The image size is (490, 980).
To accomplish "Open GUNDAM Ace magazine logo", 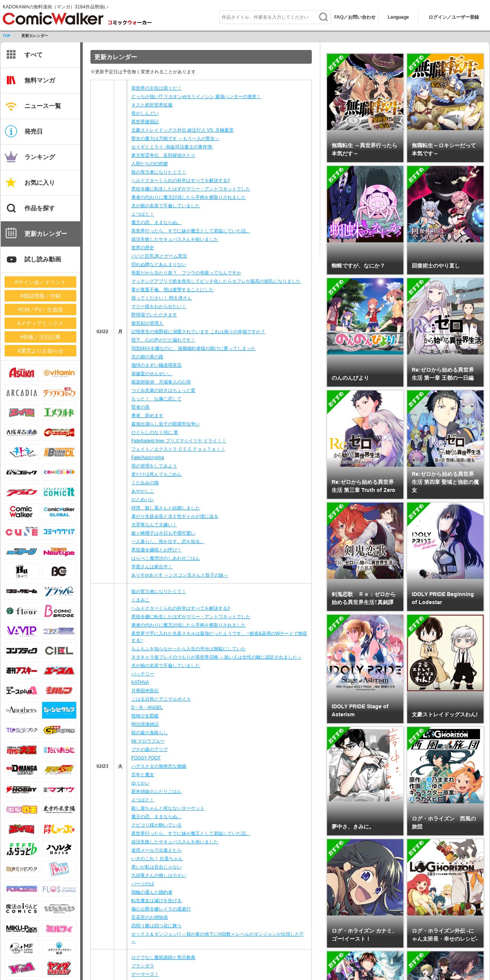I will coord(59,432).
